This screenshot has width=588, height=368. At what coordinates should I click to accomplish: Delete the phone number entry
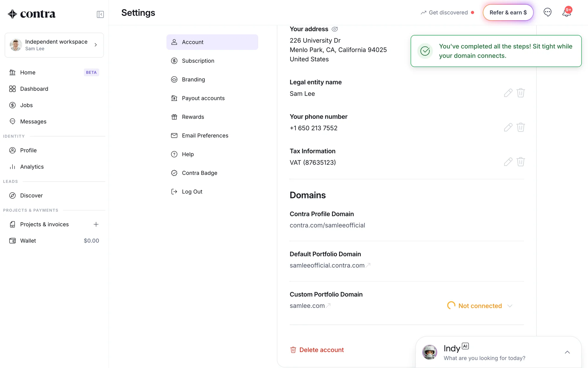point(521,127)
